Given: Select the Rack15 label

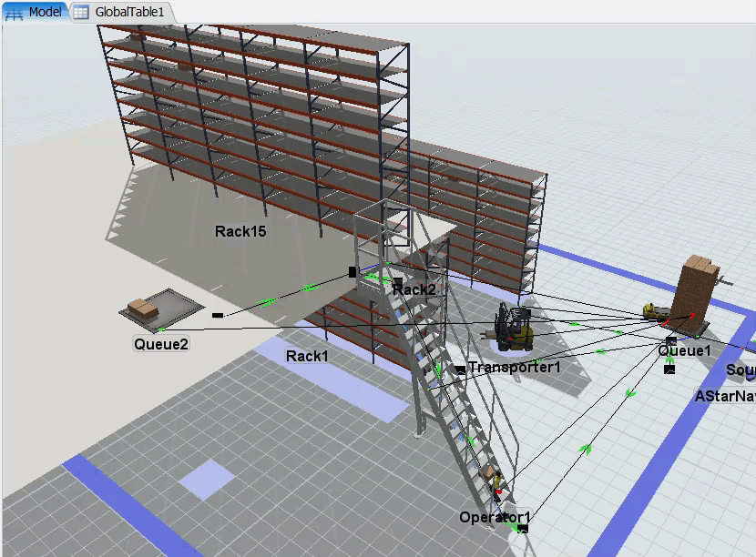Looking at the screenshot, I should point(240,231).
